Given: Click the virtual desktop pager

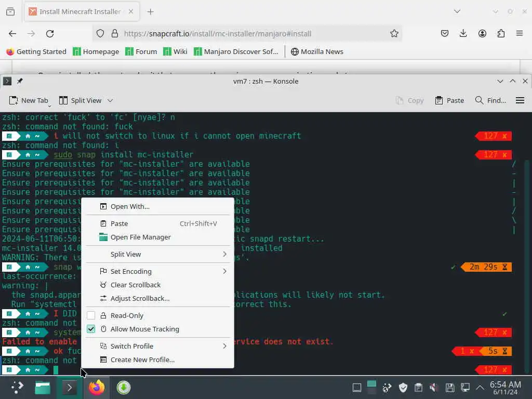Looking at the screenshot, I should coord(371,387).
